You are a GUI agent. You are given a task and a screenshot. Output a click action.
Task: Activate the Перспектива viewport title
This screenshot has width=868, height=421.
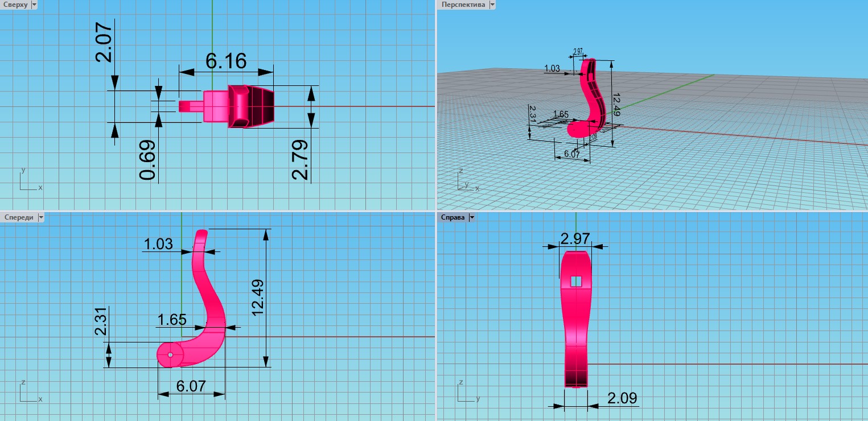463,5
